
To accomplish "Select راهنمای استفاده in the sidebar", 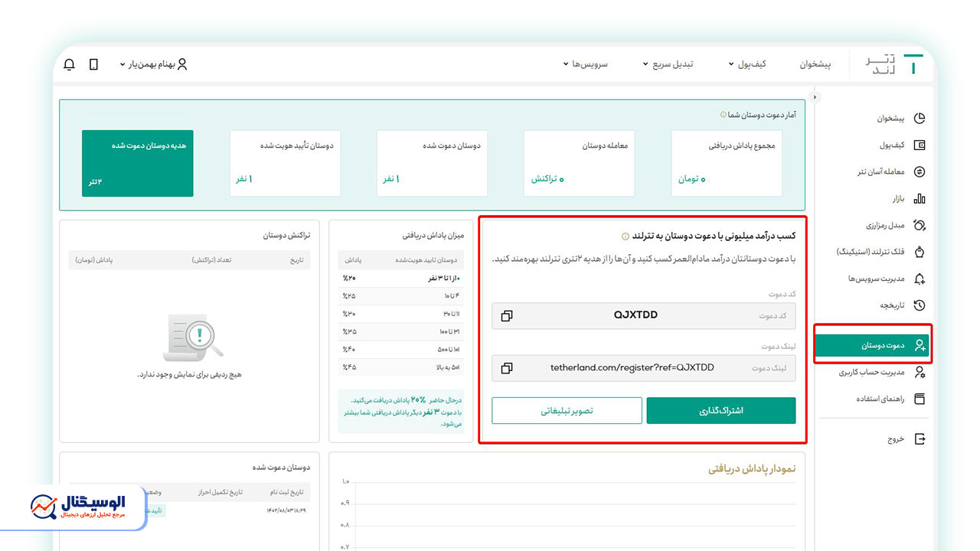I will point(880,399).
